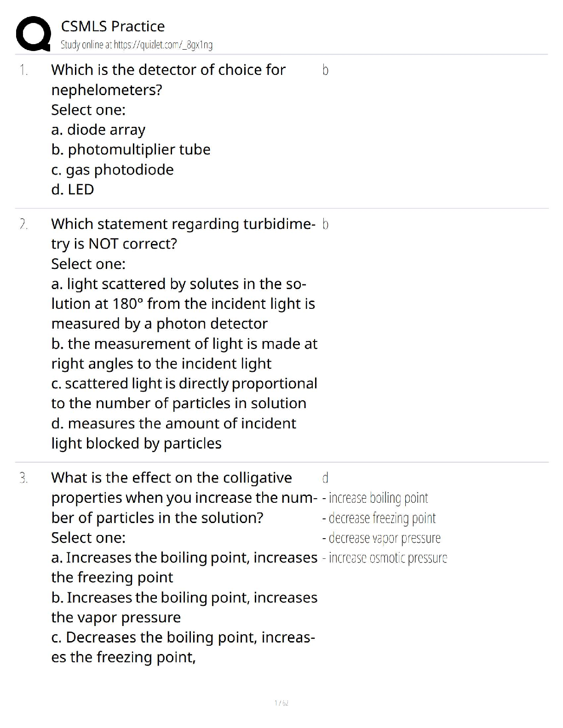Click question number 3 marker

click(23, 478)
